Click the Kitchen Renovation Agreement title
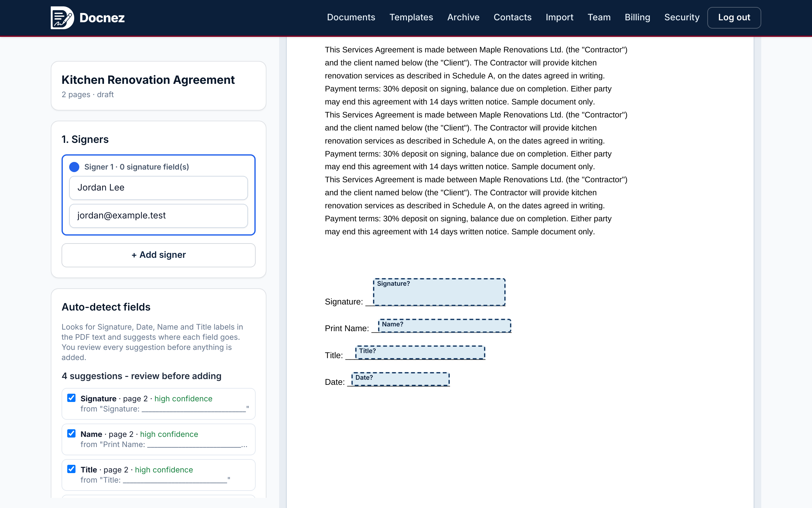Image resolution: width=812 pixels, height=508 pixels. pyautogui.click(x=148, y=80)
